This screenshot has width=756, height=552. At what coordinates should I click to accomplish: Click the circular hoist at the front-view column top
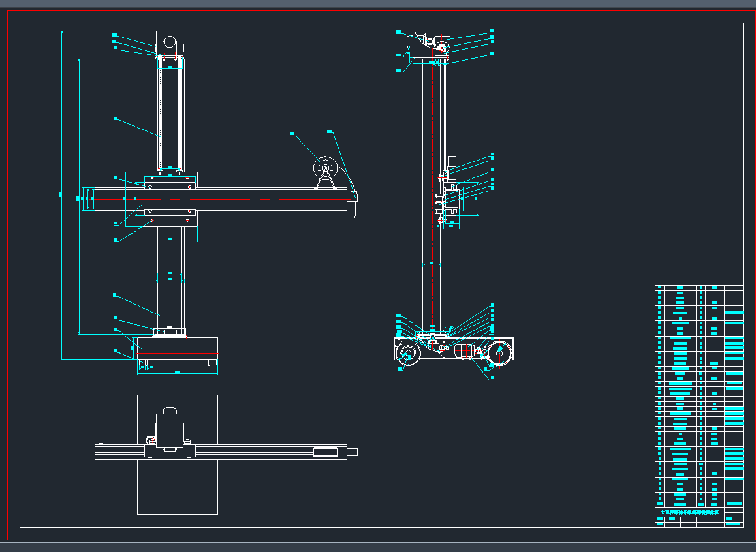(x=169, y=42)
